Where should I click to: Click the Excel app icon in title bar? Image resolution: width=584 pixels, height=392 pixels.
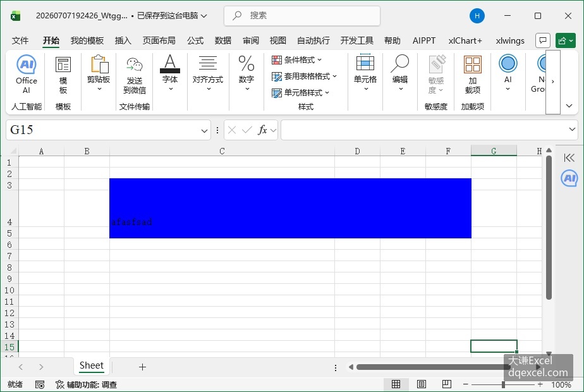click(15, 16)
